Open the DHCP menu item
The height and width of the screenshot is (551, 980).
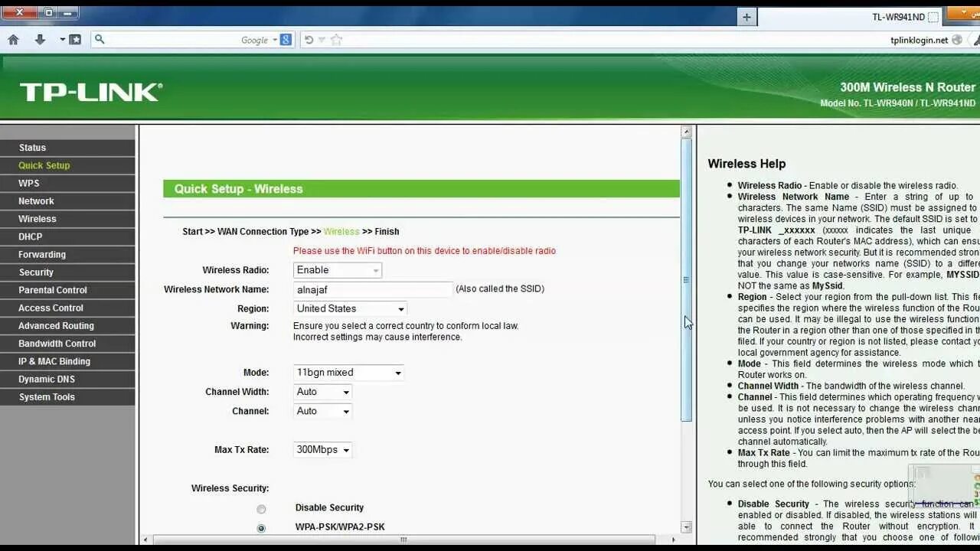(x=67, y=236)
